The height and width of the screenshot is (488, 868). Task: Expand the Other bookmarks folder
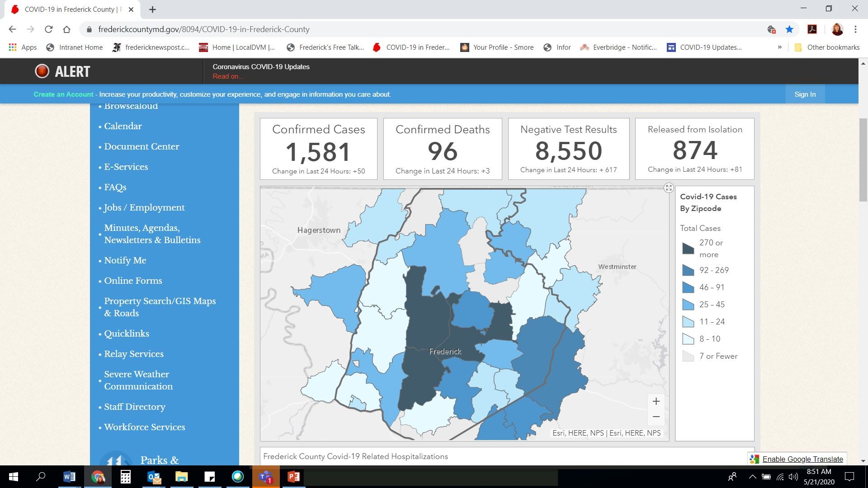[x=827, y=47]
